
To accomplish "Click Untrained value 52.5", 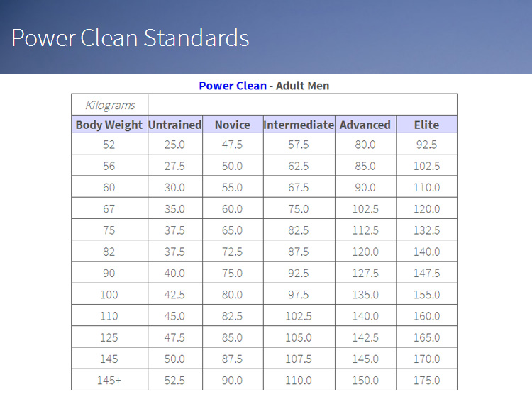I will (174, 381).
